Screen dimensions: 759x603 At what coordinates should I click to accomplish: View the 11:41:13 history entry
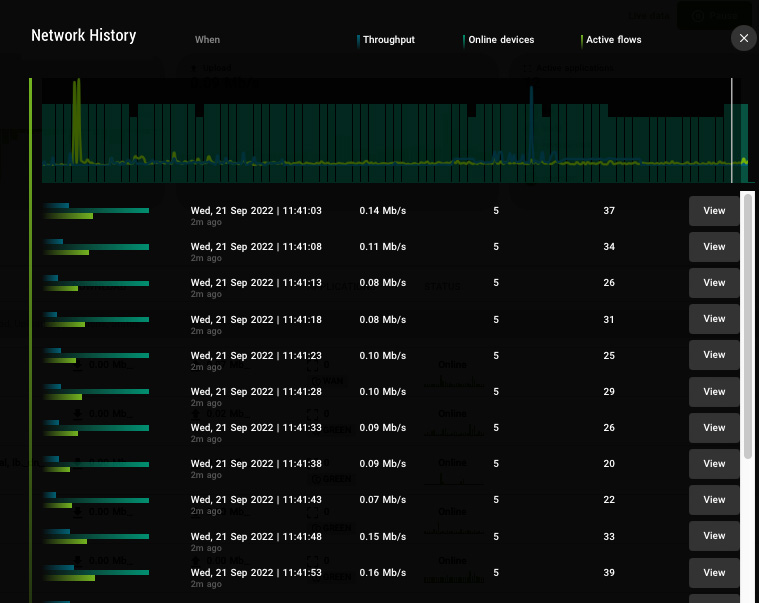click(x=714, y=283)
